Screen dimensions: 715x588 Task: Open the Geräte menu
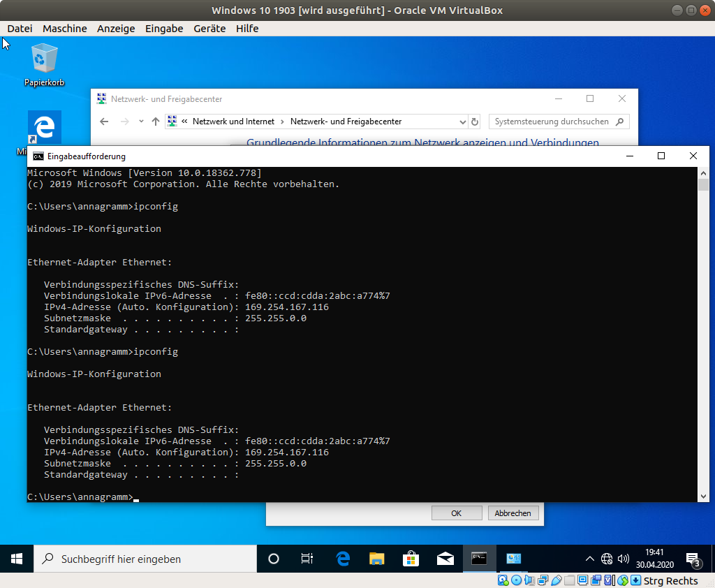pos(209,28)
